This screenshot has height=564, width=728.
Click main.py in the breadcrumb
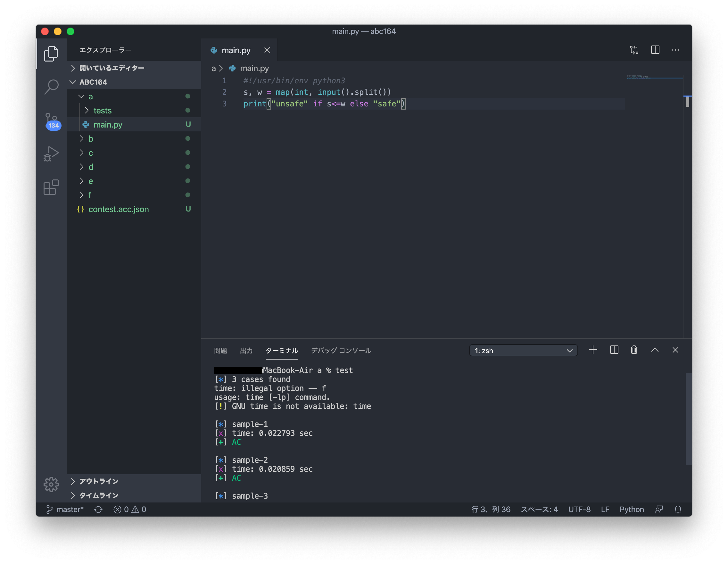[x=254, y=68]
